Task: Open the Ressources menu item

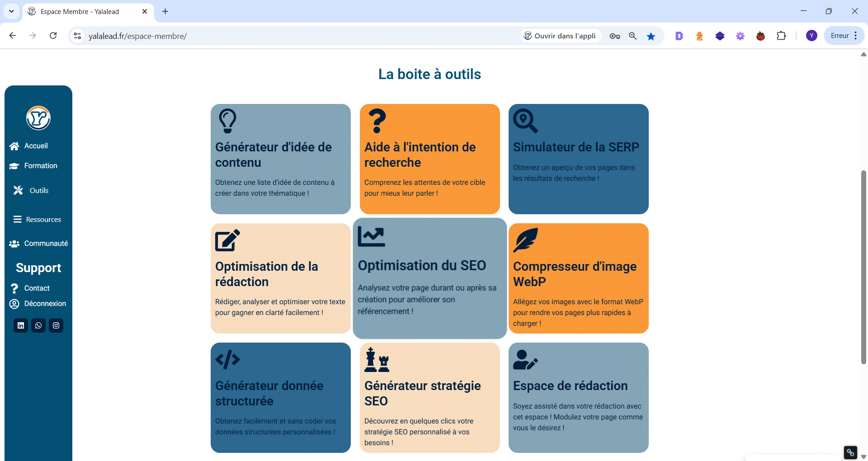Action: pyautogui.click(x=43, y=220)
